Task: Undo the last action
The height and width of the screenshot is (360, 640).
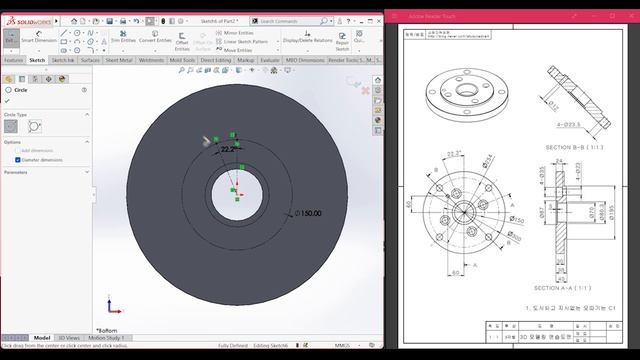Action: tap(136, 21)
